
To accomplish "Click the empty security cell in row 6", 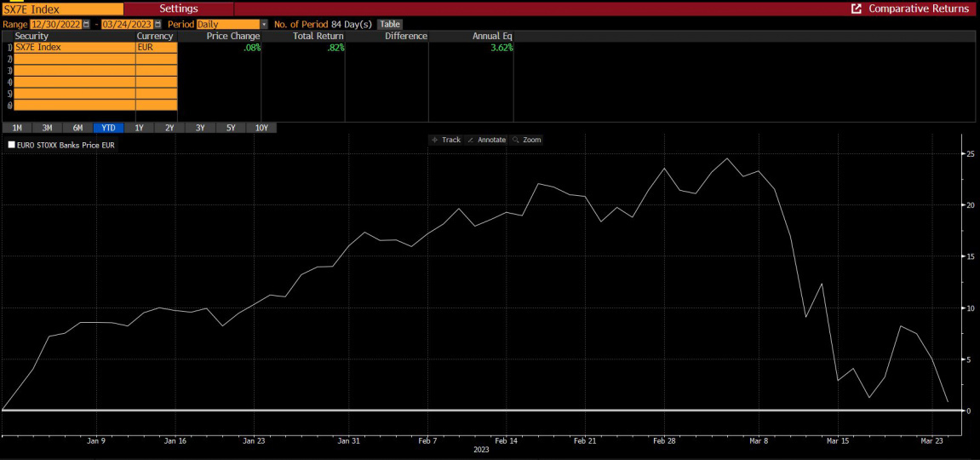I will tap(74, 106).
